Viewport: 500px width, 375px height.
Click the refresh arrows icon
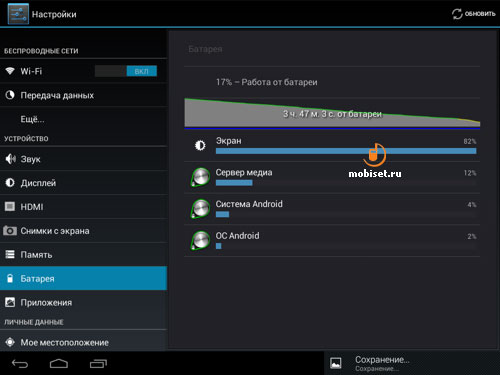pos(457,14)
